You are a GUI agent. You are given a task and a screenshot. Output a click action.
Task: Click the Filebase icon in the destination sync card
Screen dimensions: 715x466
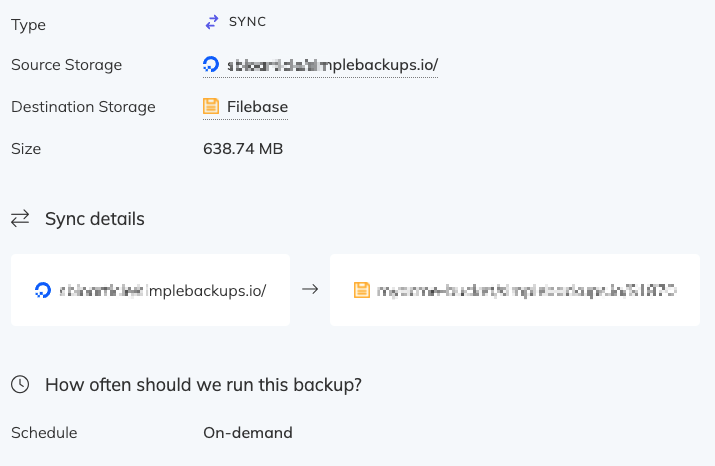click(x=361, y=291)
